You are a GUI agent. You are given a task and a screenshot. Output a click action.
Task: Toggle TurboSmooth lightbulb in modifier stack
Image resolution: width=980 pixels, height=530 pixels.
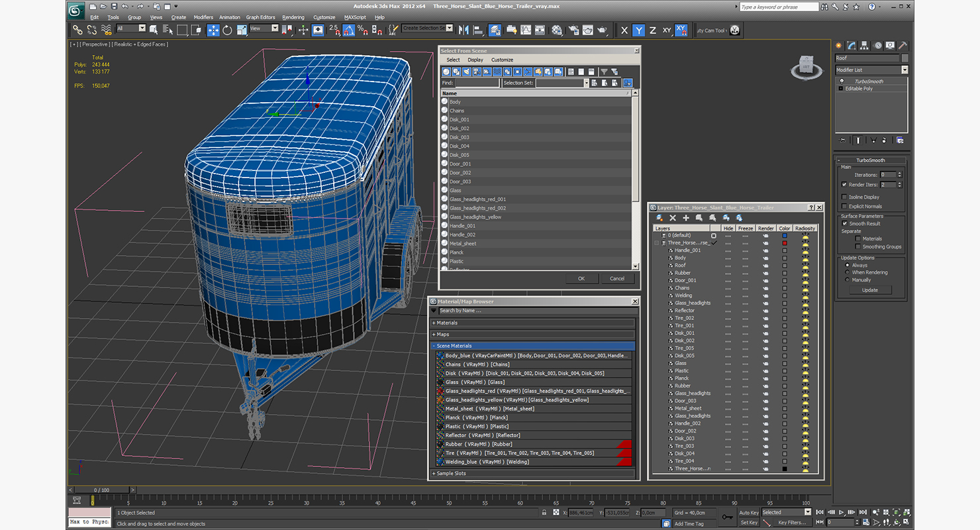coord(842,81)
